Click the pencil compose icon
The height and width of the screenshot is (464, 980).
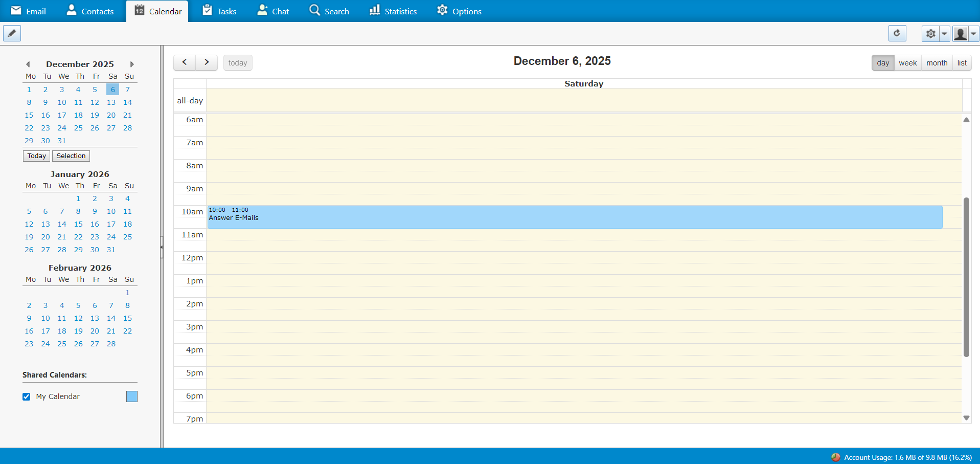coord(12,34)
